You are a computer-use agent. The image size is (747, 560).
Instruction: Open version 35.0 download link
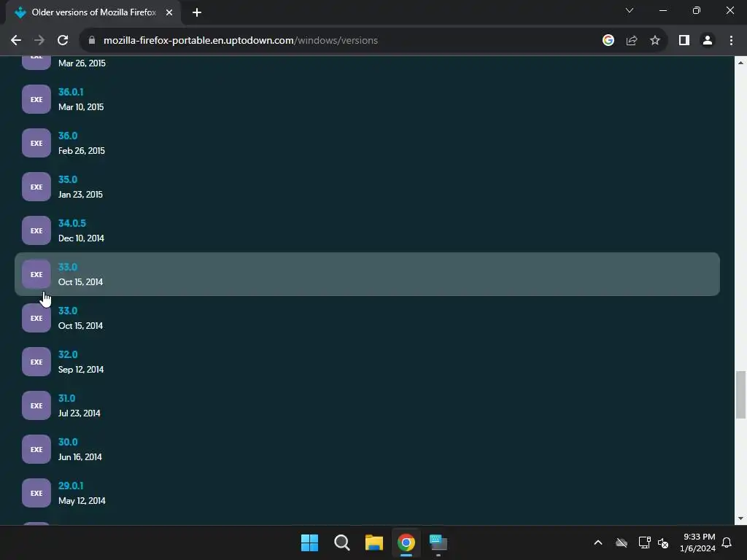tap(68, 179)
